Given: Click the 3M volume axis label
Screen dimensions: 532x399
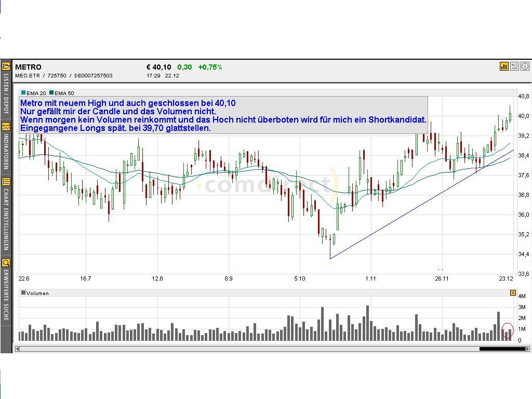Looking at the screenshot, I should (522, 308).
